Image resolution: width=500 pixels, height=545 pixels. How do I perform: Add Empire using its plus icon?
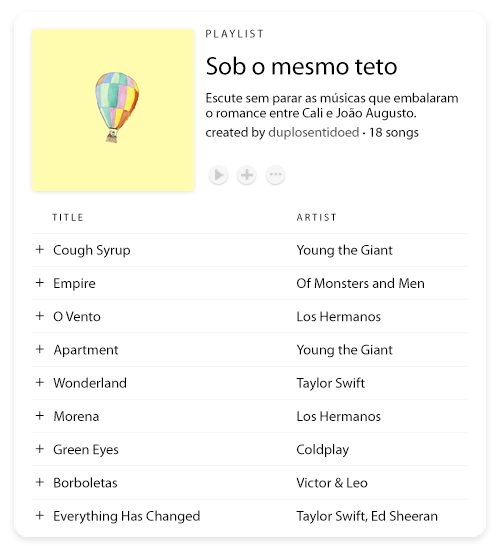[40, 283]
